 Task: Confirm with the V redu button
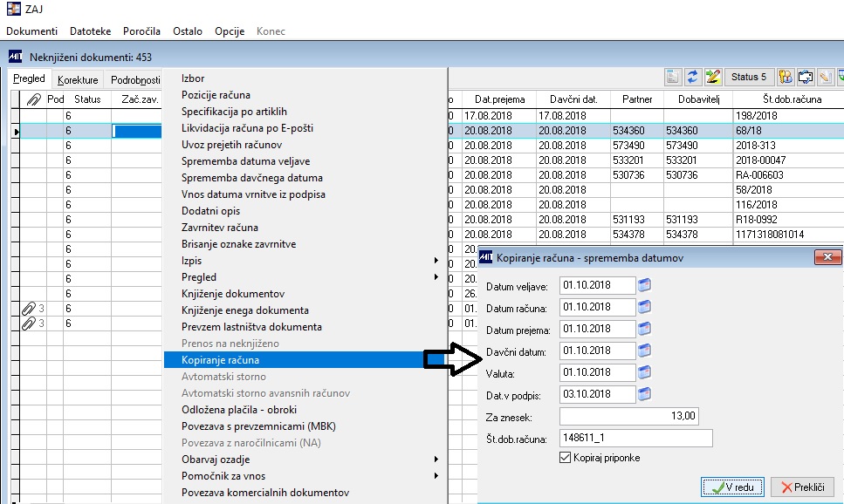[732, 487]
